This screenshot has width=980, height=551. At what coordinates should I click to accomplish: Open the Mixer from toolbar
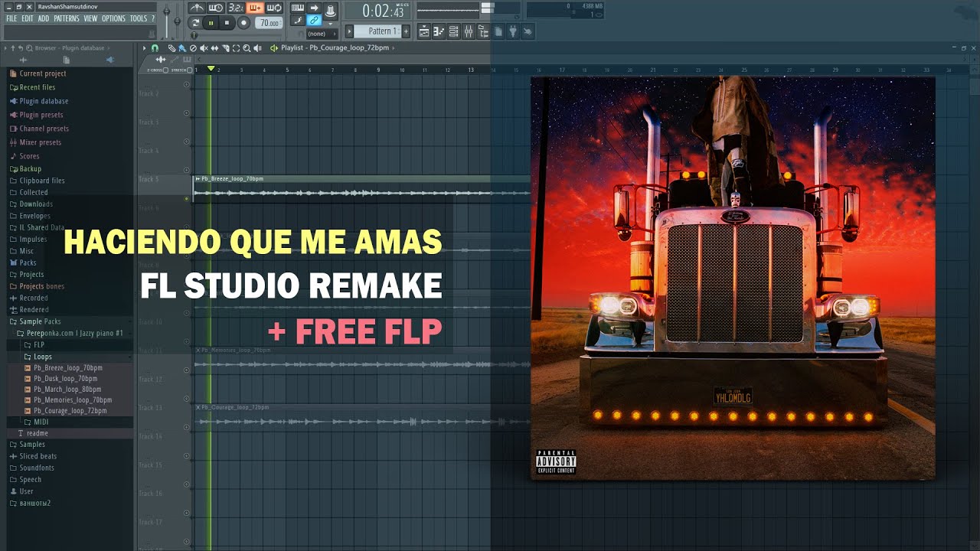(x=469, y=31)
